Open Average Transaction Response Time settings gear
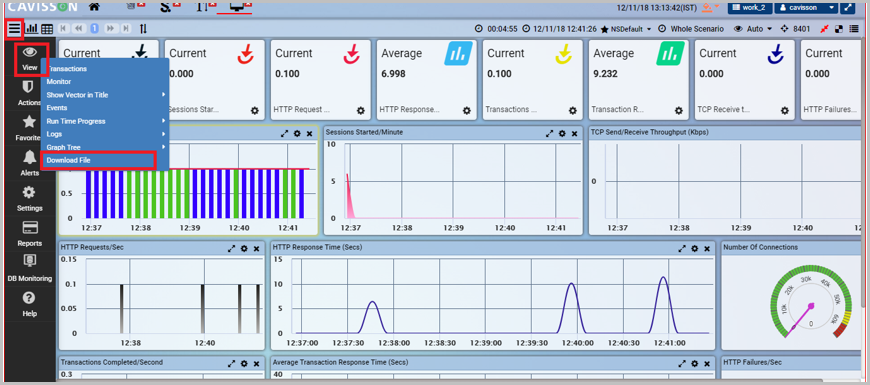This screenshot has width=870, height=385. (x=695, y=364)
